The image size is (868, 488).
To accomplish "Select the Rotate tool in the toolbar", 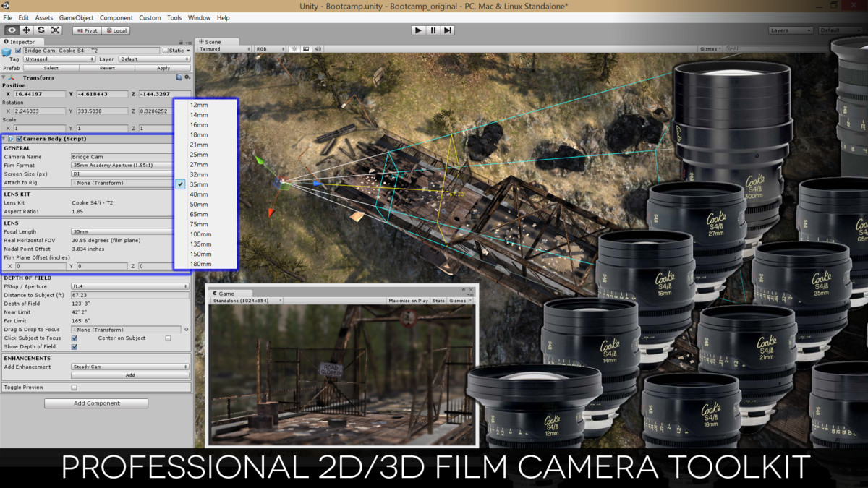I will (x=41, y=30).
